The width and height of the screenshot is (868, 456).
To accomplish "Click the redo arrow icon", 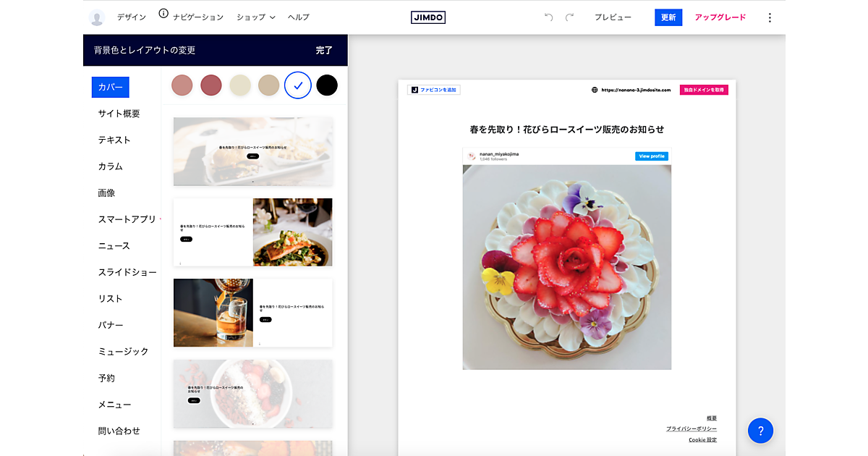I will 569,17.
